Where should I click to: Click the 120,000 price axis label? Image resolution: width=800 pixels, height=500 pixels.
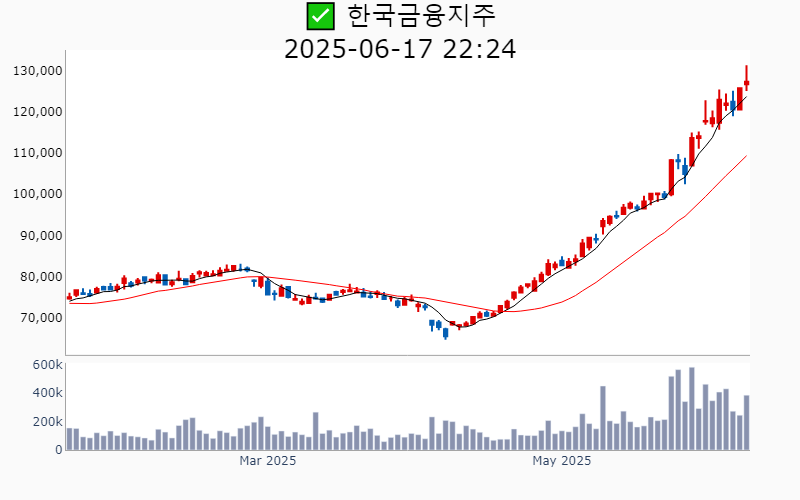pyautogui.click(x=38, y=112)
